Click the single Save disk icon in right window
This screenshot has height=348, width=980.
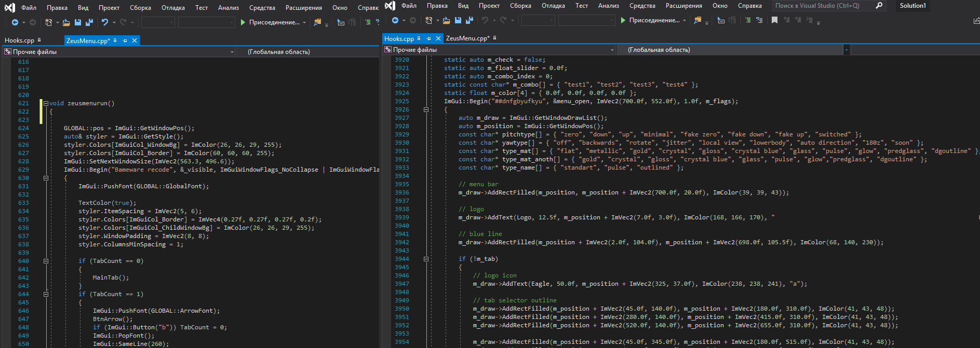pos(458,20)
